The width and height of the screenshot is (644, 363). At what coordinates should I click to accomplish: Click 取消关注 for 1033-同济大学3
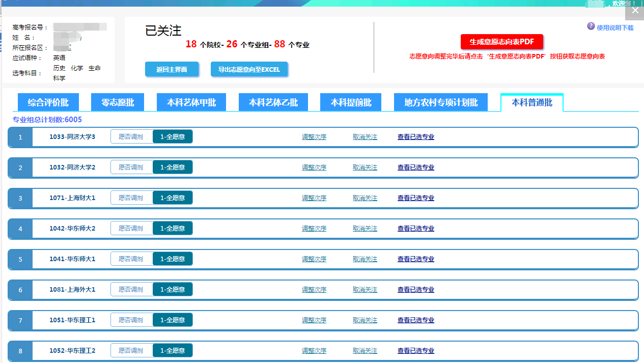(365, 137)
